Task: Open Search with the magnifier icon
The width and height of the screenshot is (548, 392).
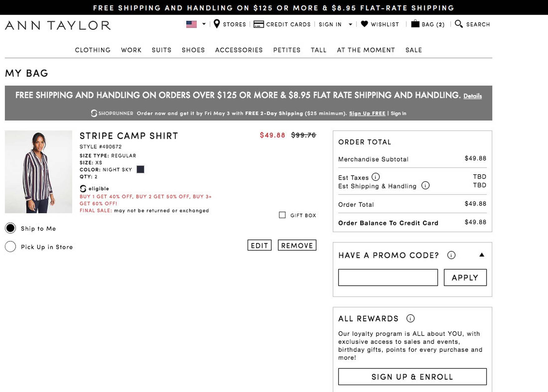Action: pyautogui.click(x=458, y=24)
